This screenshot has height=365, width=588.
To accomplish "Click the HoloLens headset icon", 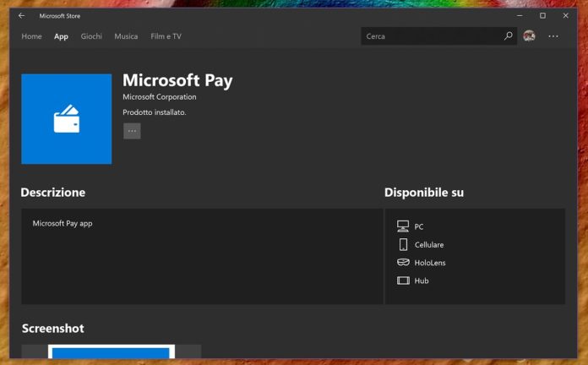I will (x=403, y=262).
